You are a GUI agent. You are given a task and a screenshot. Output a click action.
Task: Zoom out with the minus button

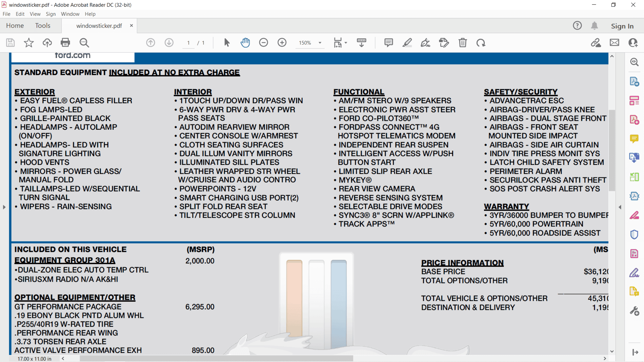click(263, 43)
